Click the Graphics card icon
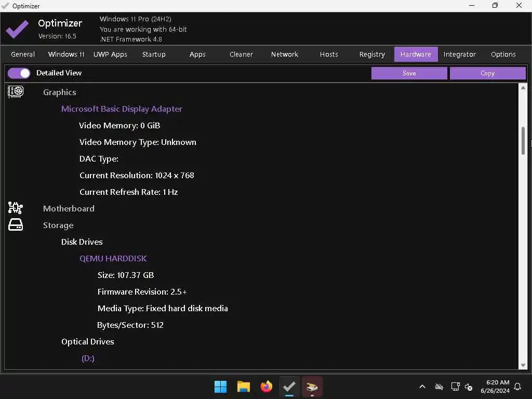The image size is (532, 399). pyautogui.click(x=16, y=91)
